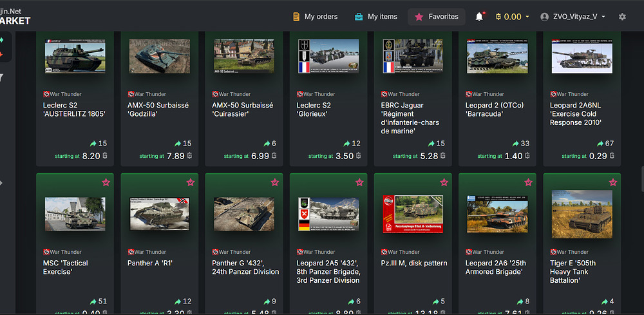
Task: Click share arrow icon on EBRC Jaguar card
Action: 431,144
